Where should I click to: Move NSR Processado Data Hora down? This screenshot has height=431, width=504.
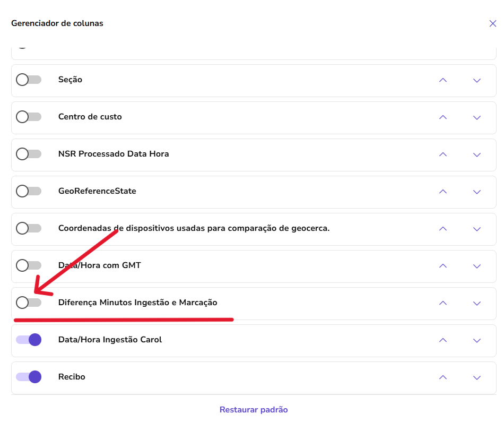(476, 154)
